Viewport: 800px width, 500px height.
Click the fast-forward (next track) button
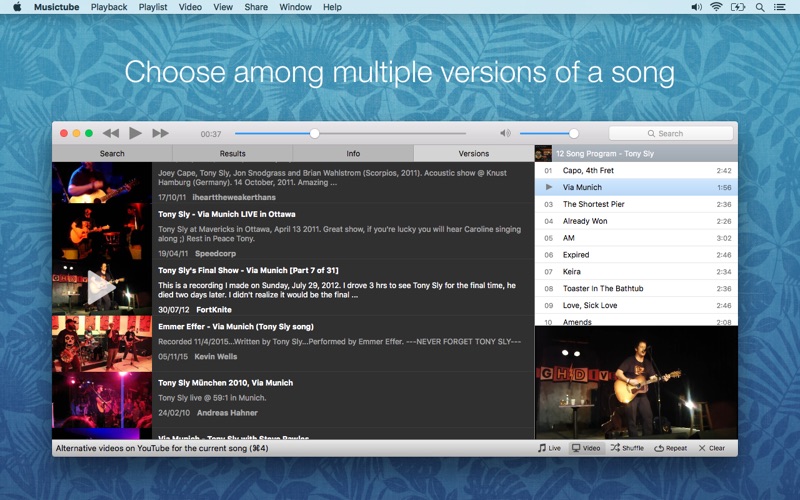(x=160, y=133)
